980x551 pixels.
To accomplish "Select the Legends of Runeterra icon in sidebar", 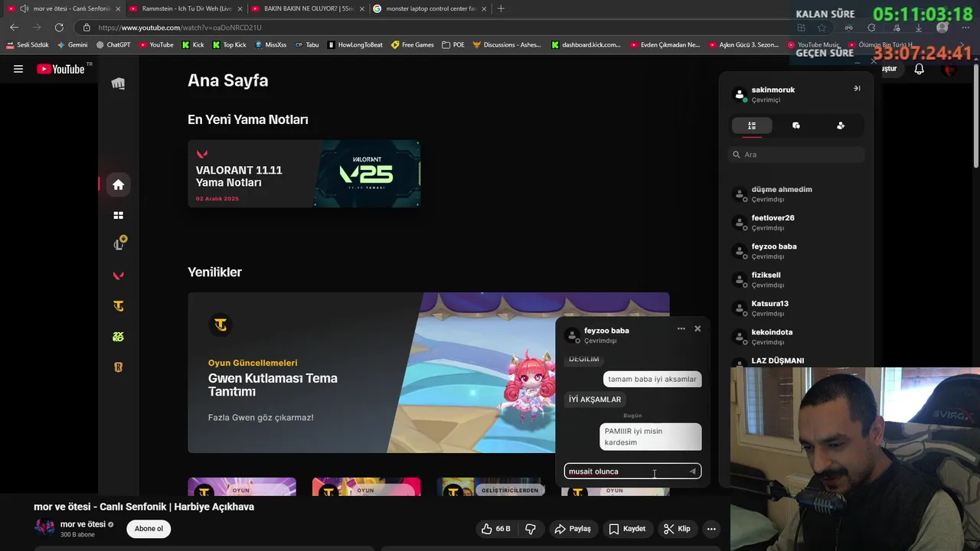I will click(x=118, y=367).
